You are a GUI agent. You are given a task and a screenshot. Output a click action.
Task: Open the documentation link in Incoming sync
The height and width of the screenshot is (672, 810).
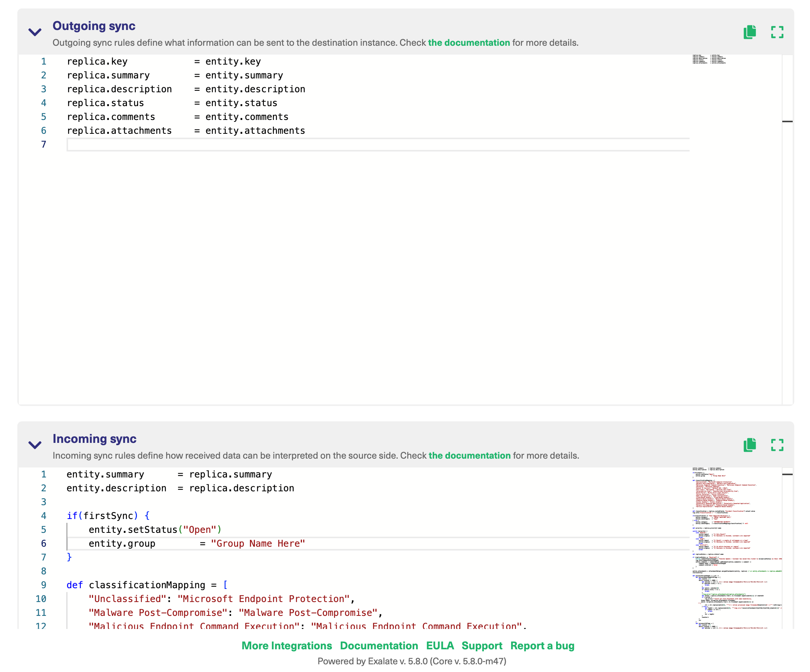pyautogui.click(x=469, y=456)
